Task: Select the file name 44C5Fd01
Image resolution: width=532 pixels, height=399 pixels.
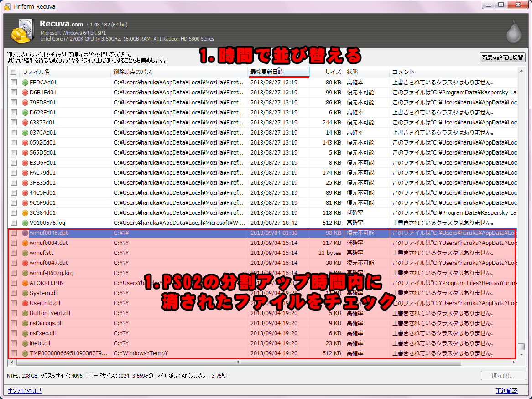Action: 42,193
